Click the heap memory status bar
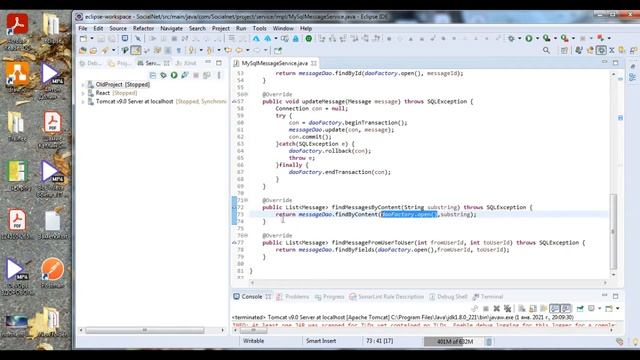The width and height of the screenshot is (640, 360). (x=453, y=342)
